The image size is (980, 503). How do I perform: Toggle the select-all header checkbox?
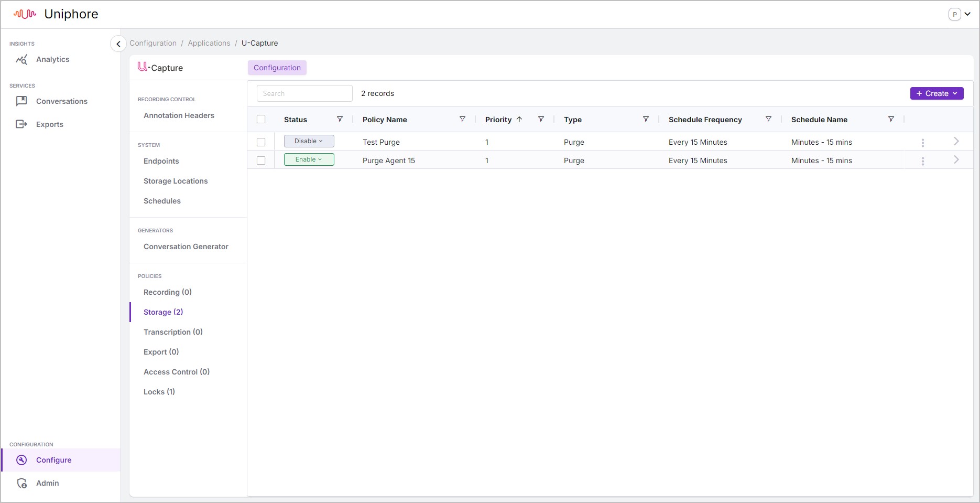pos(261,119)
